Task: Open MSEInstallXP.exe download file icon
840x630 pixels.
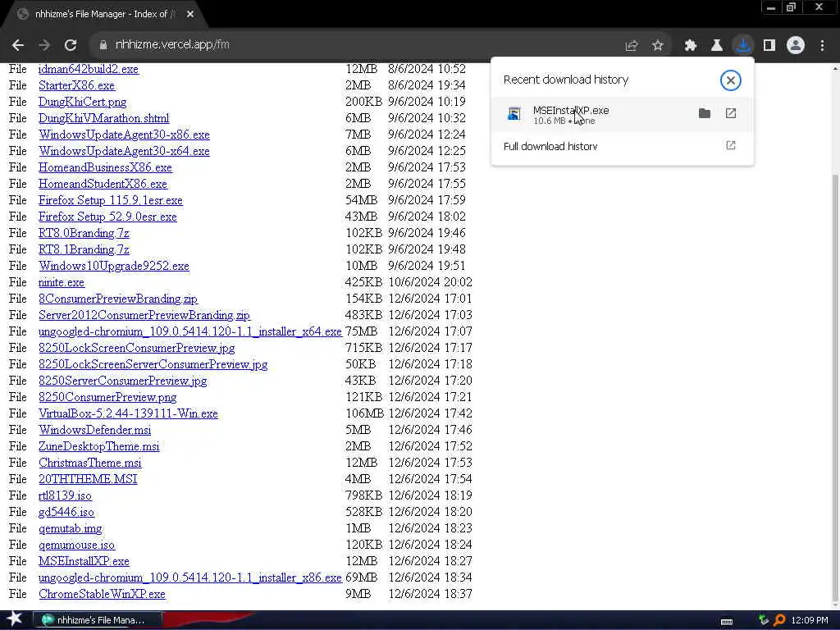Action: 514,114
